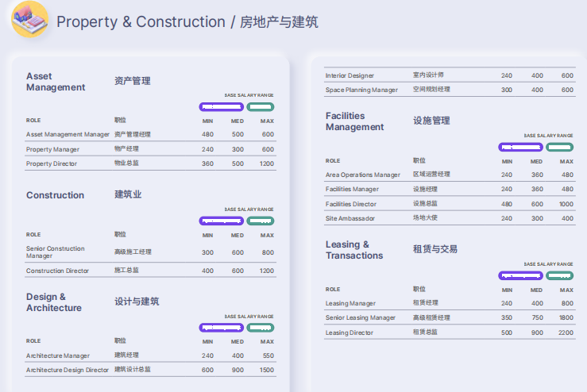The width and height of the screenshot is (587, 392).
Task: Click the 2200 max value for Leasing Director
Action: [x=566, y=332]
